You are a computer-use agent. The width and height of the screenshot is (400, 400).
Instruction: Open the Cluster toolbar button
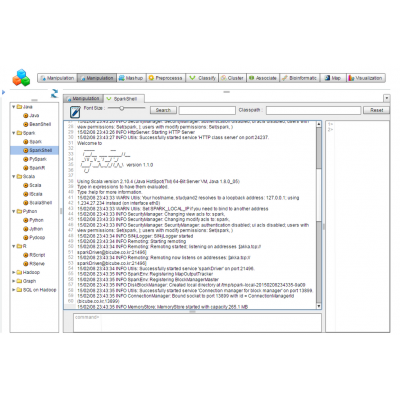coord(232,78)
